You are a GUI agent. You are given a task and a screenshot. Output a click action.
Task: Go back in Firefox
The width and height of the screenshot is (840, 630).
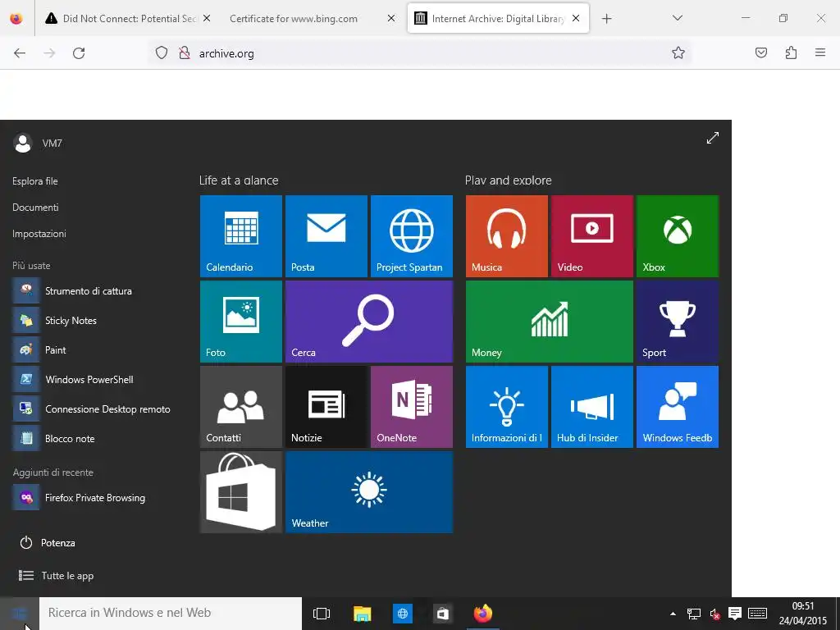tap(20, 53)
